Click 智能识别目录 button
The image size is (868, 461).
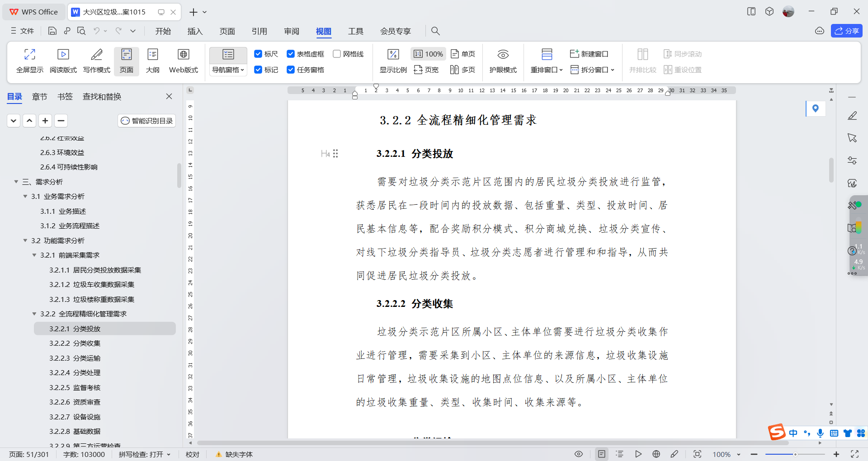(147, 121)
